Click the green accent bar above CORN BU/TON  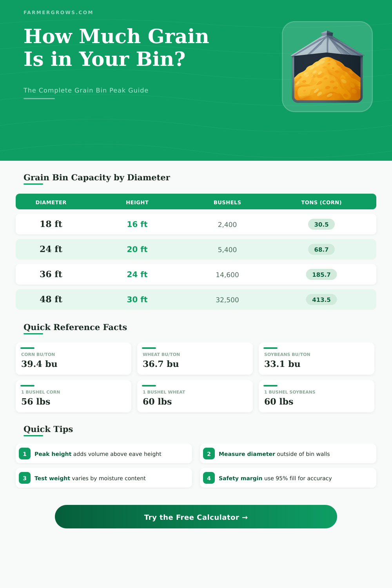click(27, 348)
